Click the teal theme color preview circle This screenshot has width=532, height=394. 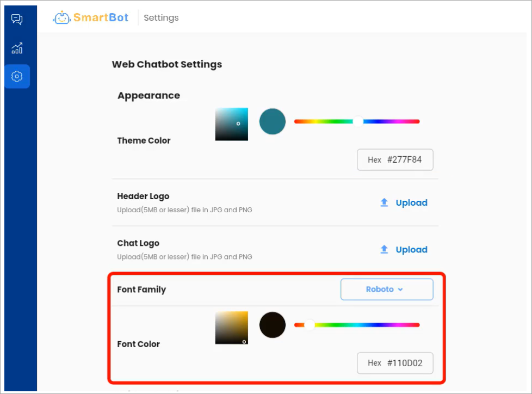click(273, 121)
